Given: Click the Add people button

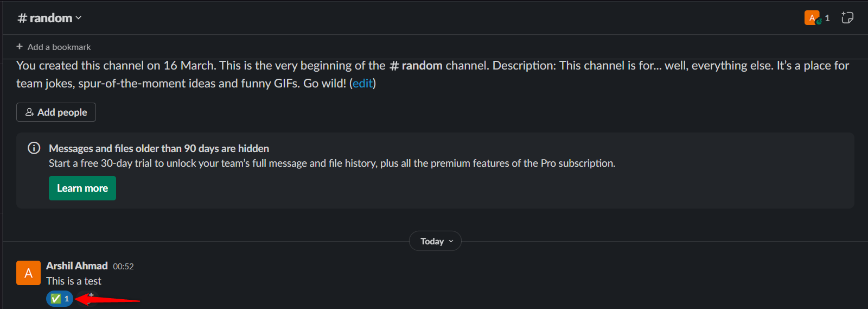Looking at the screenshot, I should point(56,112).
